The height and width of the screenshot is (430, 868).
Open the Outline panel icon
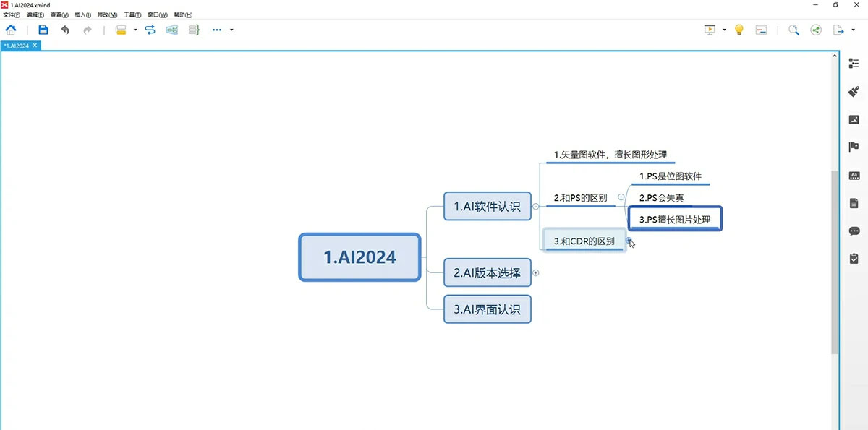click(x=854, y=64)
